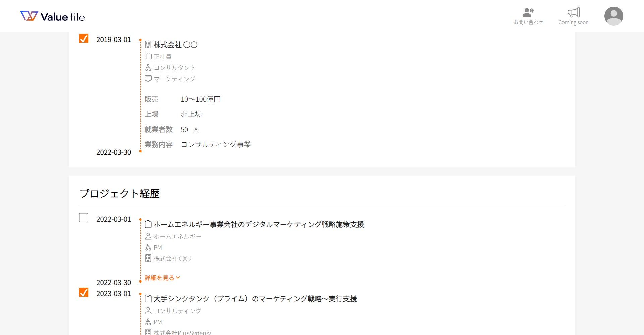Screen dimensions: 644x335
Task: Select the Coming soon header item
Action: tap(574, 22)
